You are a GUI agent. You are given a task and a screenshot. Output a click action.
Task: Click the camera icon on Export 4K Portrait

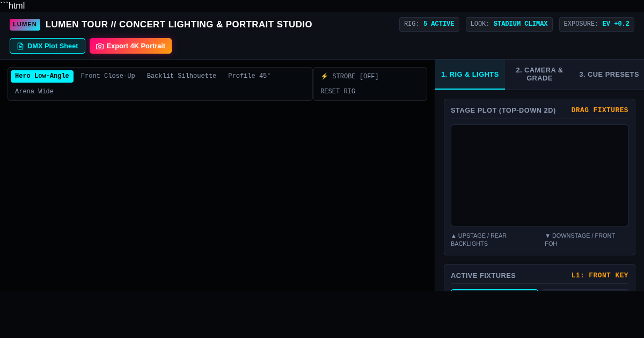point(100,46)
